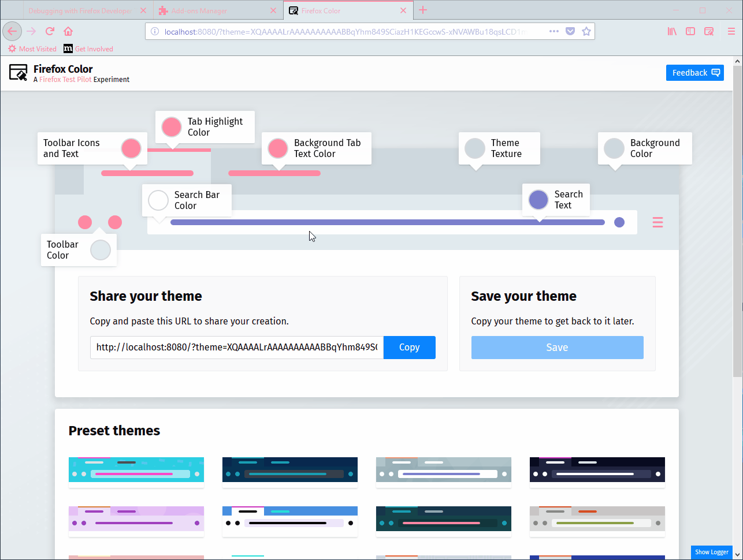Screen dimensions: 743x560
Task: Click the Feedback button
Action: [694, 73]
